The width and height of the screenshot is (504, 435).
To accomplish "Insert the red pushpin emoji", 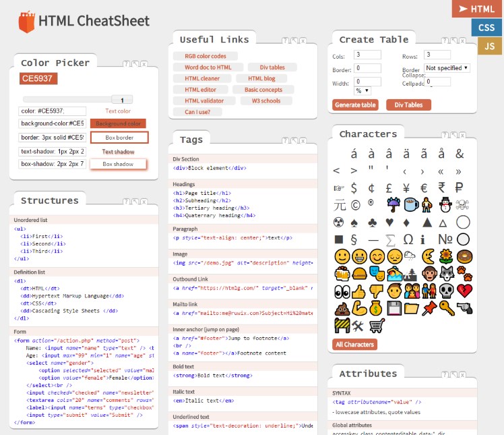I will point(429,309).
